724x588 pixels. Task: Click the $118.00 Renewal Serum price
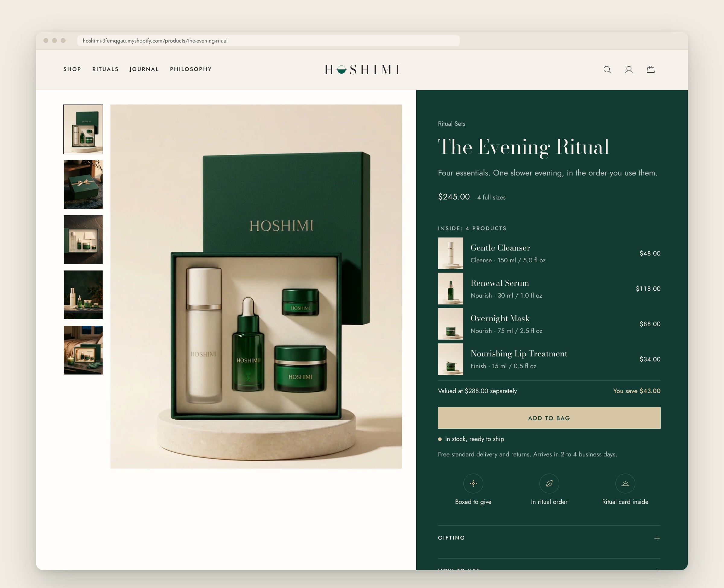[x=648, y=289]
